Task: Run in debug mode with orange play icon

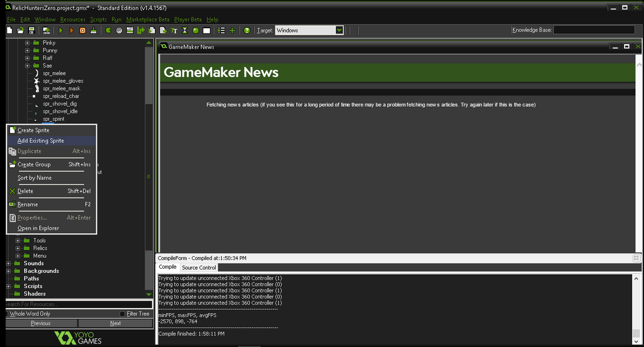Action: pyautogui.click(x=71, y=30)
